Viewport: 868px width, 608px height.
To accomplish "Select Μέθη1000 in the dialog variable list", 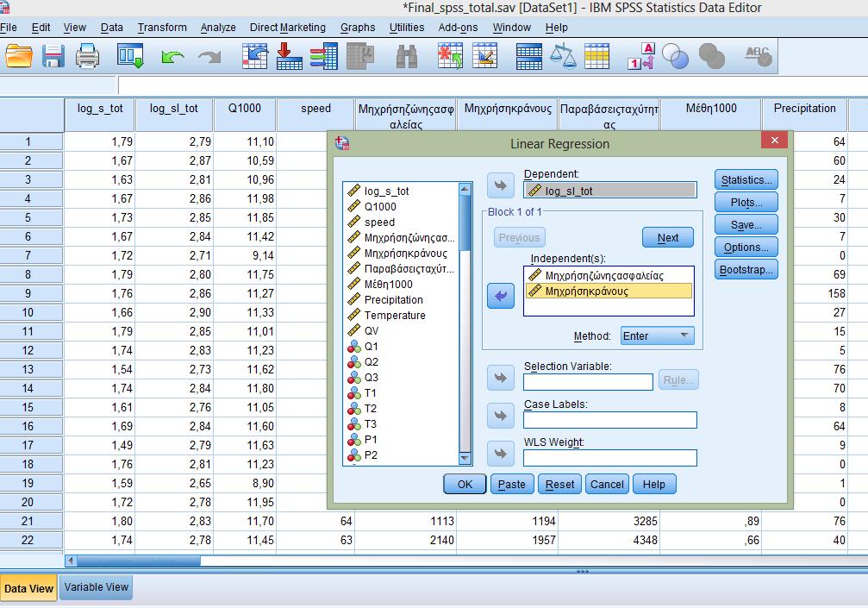I will (388, 284).
